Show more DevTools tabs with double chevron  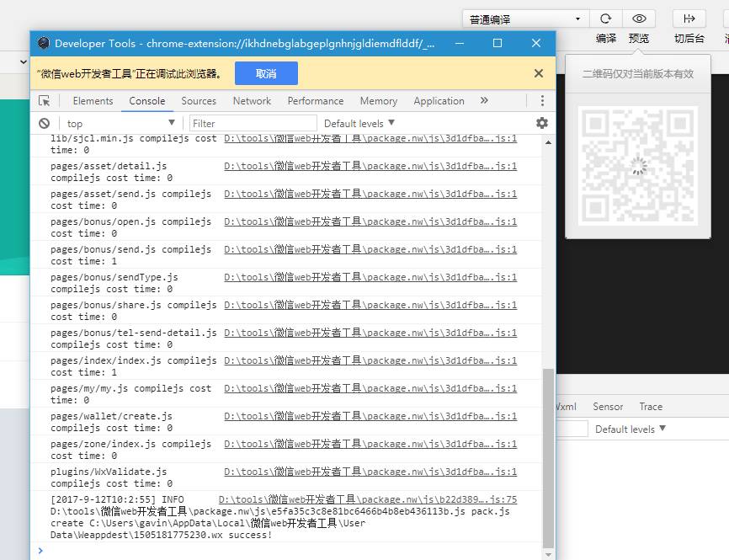point(484,100)
